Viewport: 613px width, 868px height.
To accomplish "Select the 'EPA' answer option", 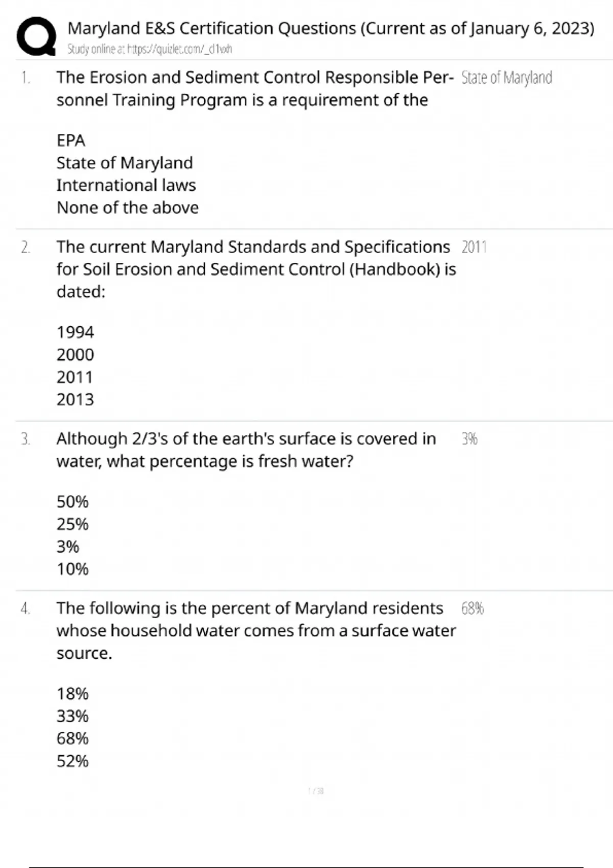I will pos(70,140).
